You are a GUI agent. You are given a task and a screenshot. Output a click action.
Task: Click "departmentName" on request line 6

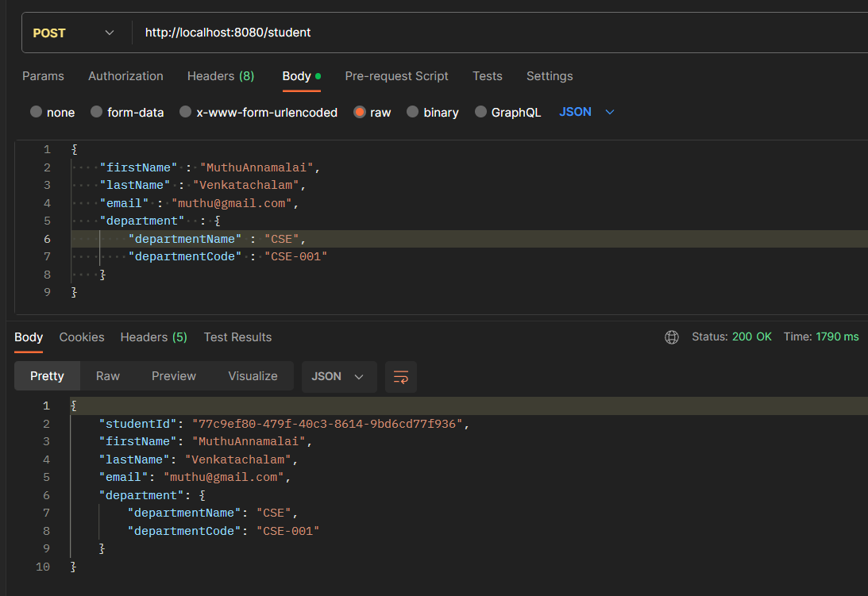point(185,239)
